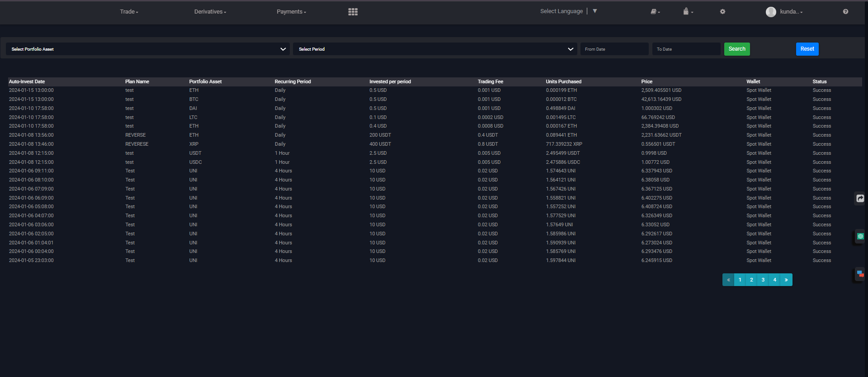Open the green ChatGPT side icon
The image size is (868, 377).
click(860, 236)
